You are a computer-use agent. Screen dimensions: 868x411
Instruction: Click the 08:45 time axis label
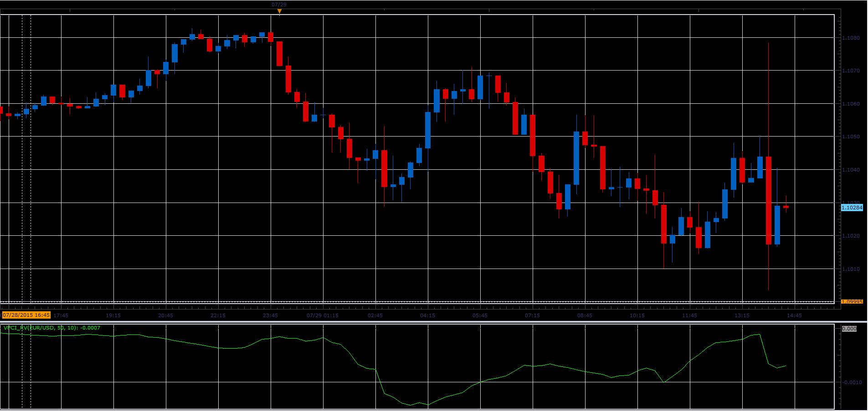[585, 315]
